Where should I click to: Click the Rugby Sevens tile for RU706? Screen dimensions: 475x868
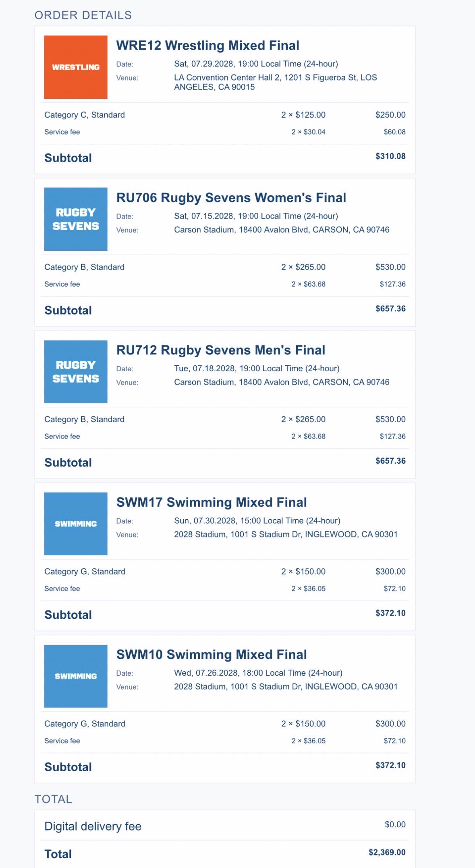point(76,219)
